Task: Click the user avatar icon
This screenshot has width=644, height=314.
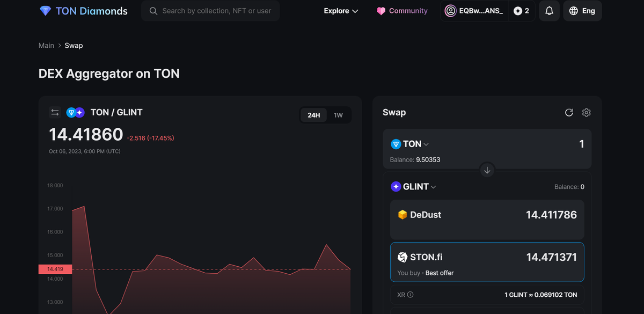Action: coord(451,11)
